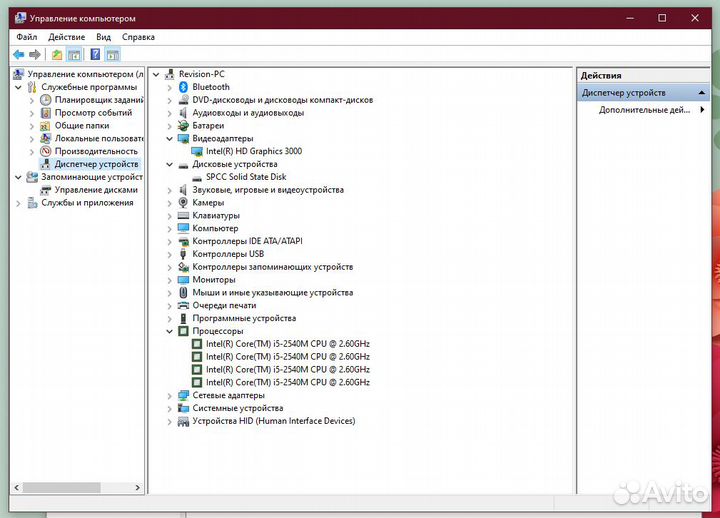
Task: Collapse the Дисковые устройства category
Action: 169,164
